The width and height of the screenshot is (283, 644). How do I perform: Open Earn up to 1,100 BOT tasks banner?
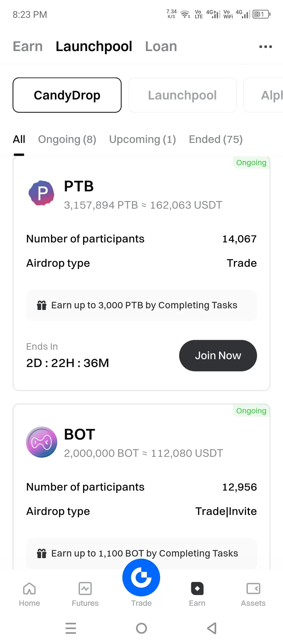coord(141,553)
